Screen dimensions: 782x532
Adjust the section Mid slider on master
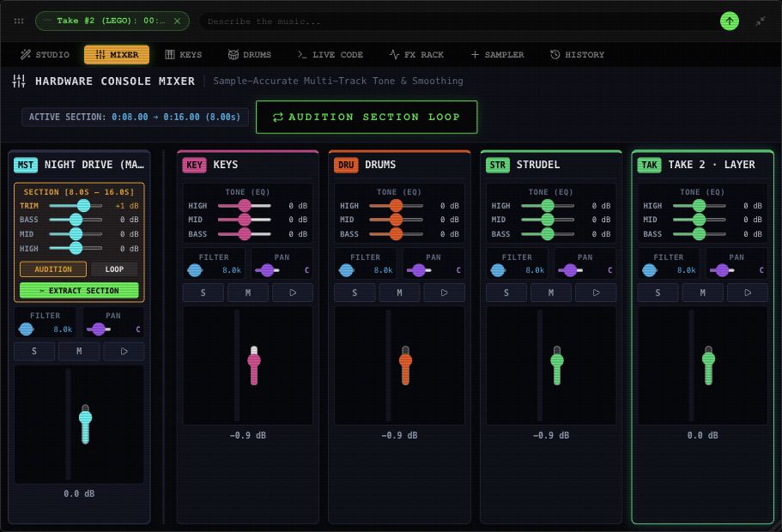coord(76,234)
